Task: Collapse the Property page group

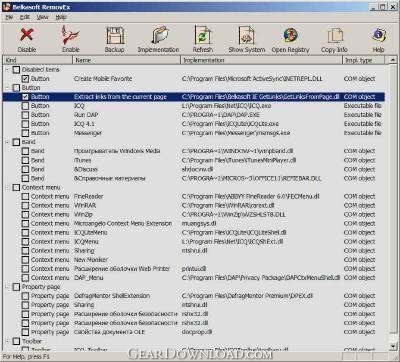Action: 7,287
